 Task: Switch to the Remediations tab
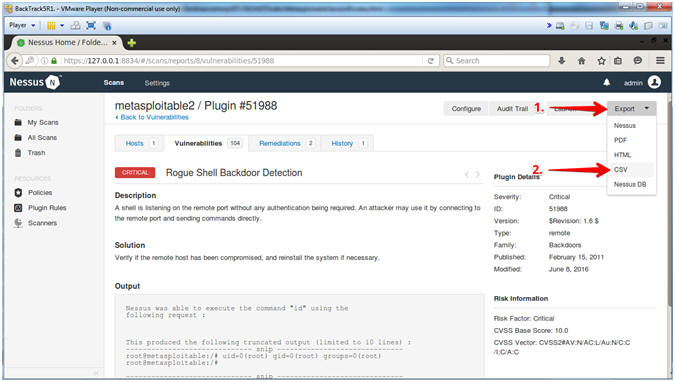coord(285,143)
